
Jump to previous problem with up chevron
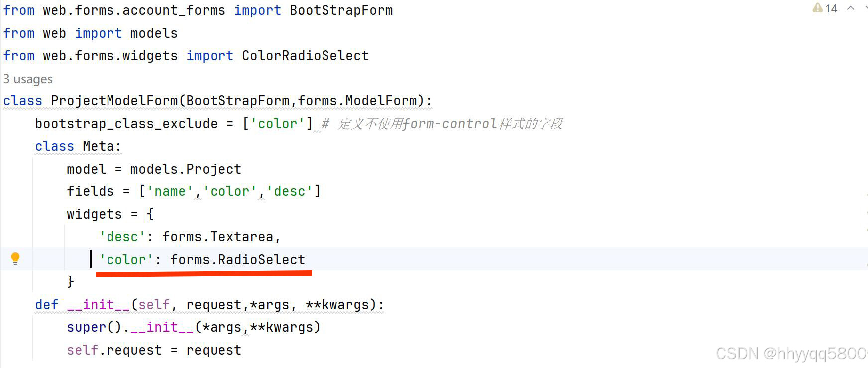851,8
